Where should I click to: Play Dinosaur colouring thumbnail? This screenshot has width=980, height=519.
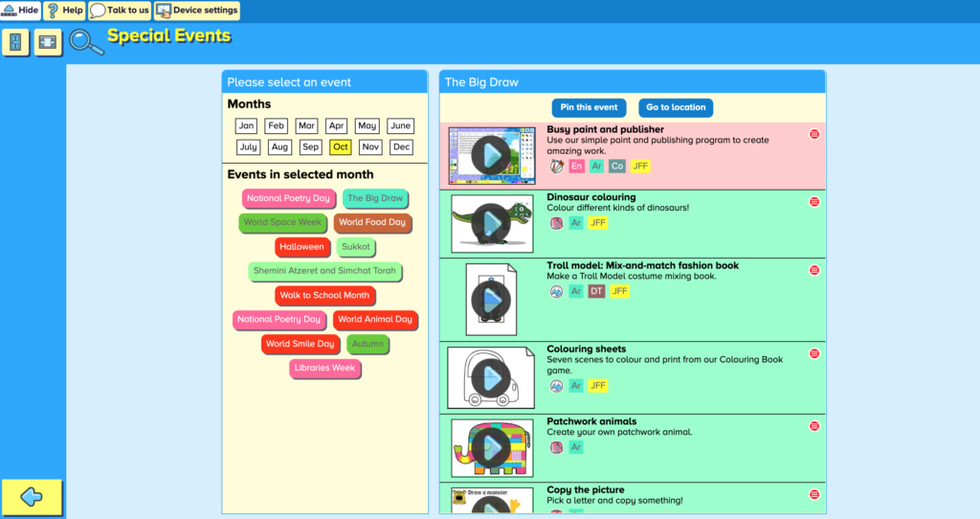coord(491,223)
